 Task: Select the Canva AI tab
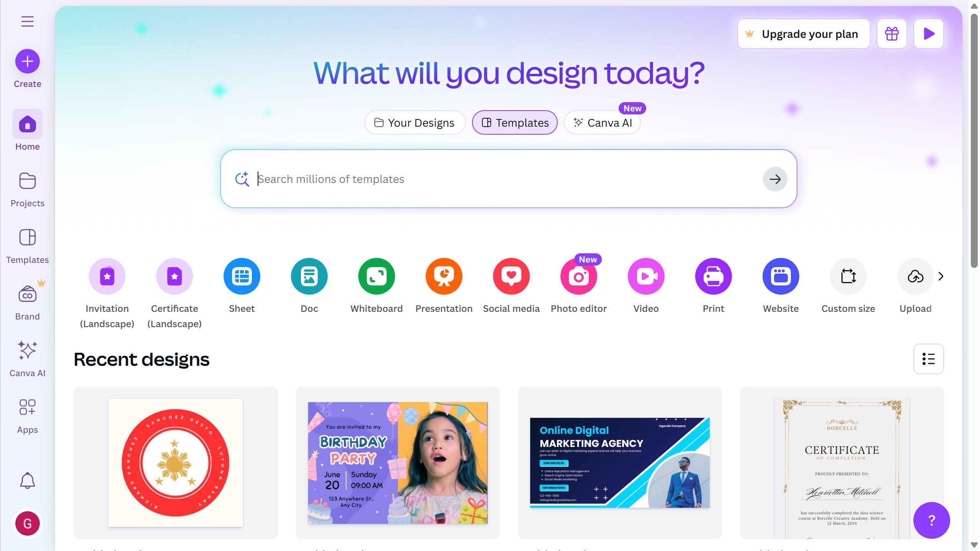pyautogui.click(x=603, y=123)
